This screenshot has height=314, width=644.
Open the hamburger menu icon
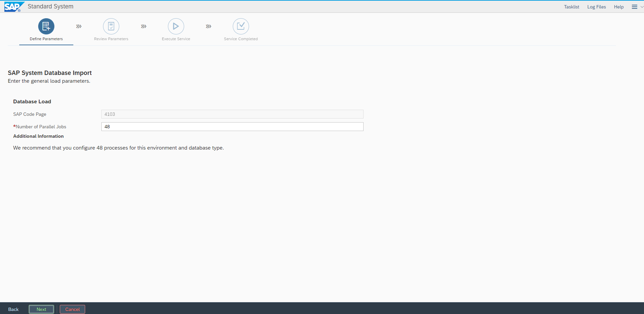(635, 7)
